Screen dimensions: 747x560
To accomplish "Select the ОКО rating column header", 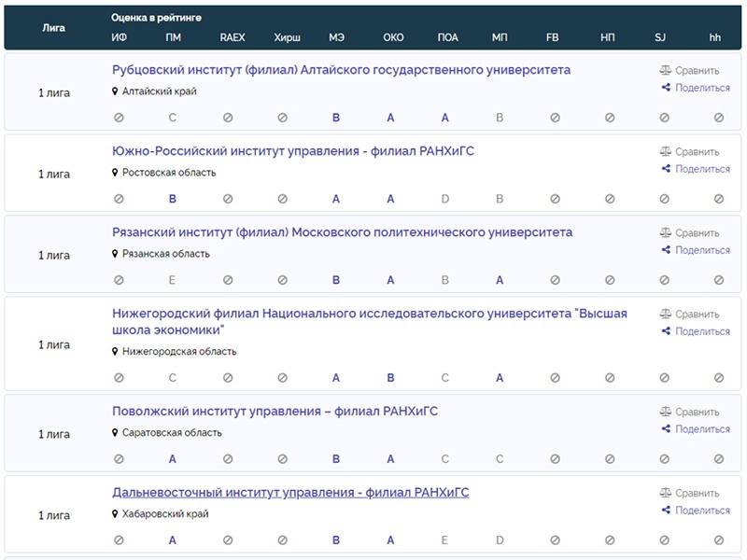I will pyautogui.click(x=393, y=37).
